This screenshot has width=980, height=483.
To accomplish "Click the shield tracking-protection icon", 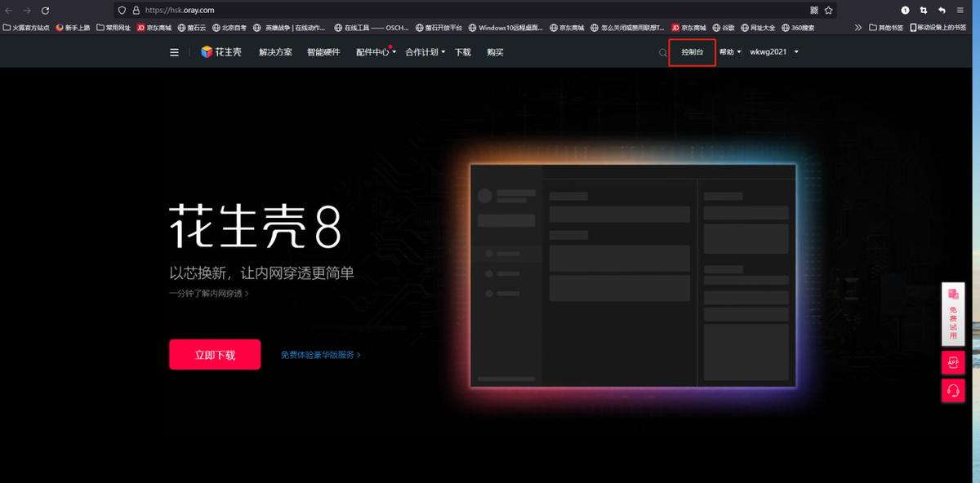I will 122,11.
